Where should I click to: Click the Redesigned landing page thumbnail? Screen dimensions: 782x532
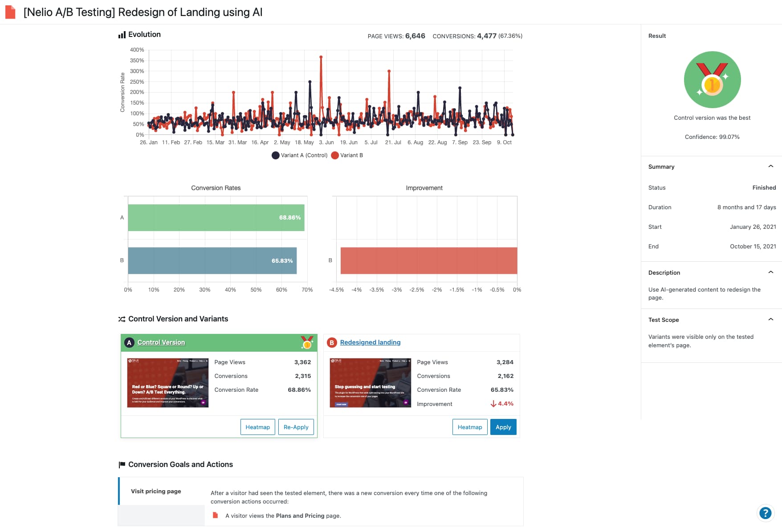click(x=371, y=382)
